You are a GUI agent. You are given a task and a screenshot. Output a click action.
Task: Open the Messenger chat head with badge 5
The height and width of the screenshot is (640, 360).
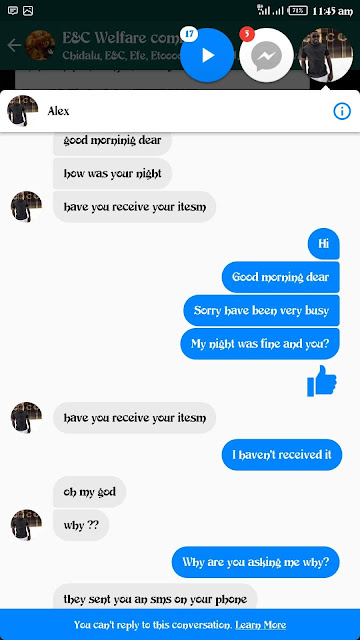pyautogui.click(x=266, y=55)
